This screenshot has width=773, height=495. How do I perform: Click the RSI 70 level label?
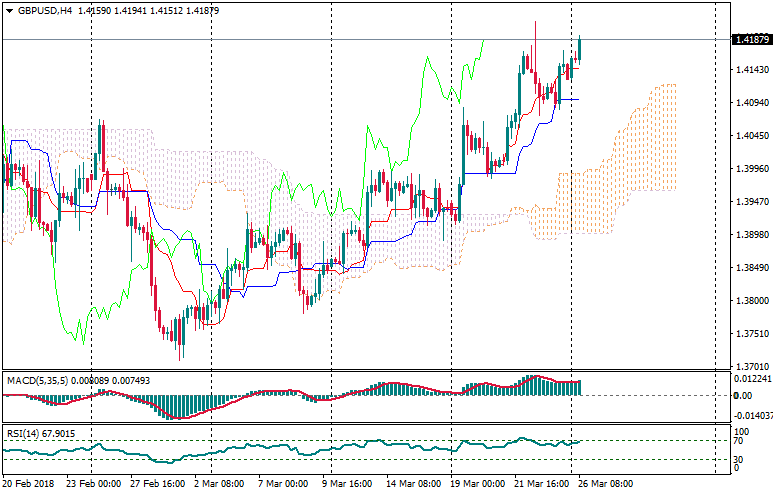point(738,441)
